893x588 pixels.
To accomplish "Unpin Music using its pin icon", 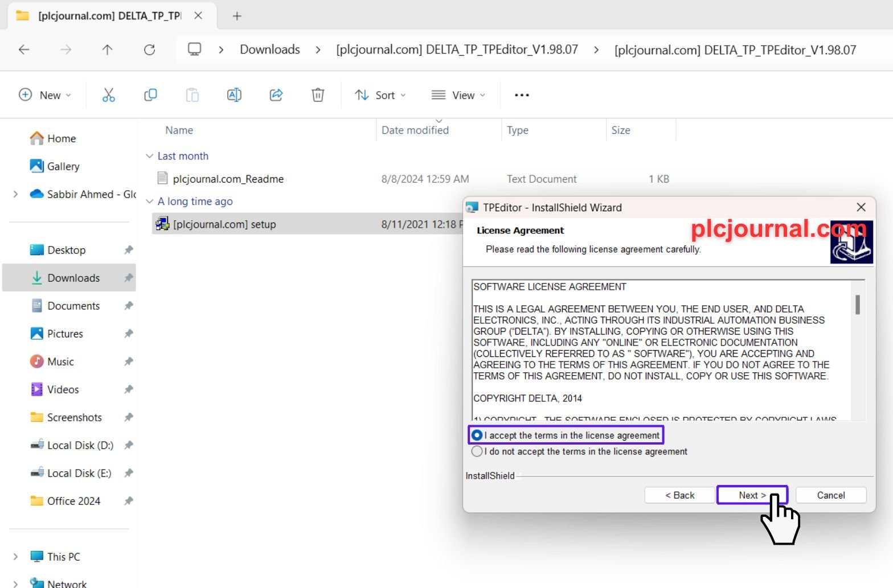I will pyautogui.click(x=128, y=361).
